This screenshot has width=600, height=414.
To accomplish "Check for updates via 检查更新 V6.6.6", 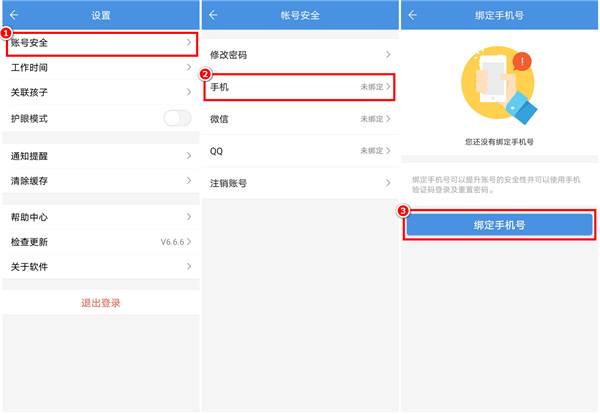I will 100,242.
